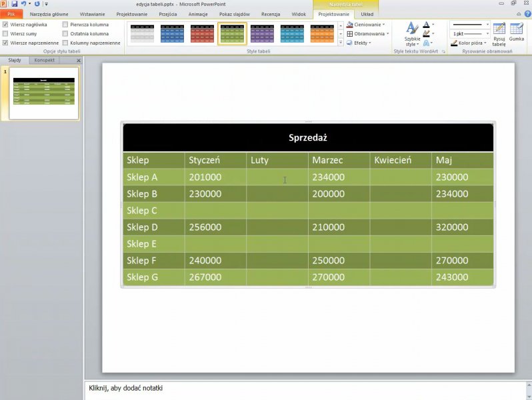
Task: Click the Save icon in quick access toolbar
Action: (14, 4)
